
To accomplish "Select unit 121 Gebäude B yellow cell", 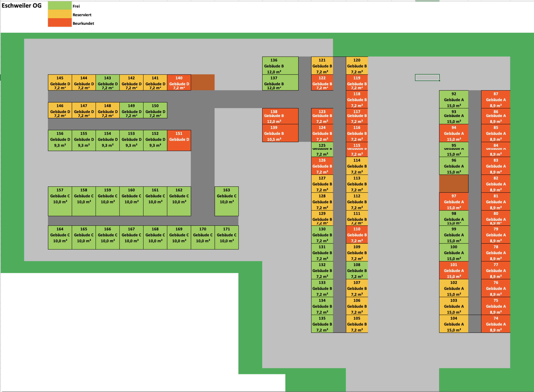I will tap(322, 66).
